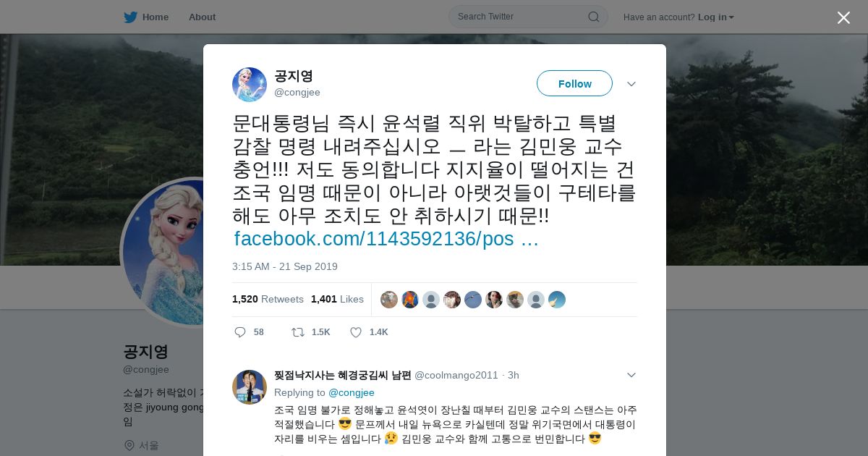
Task: Close the tweet overlay with the X
Action: [843, 17]
